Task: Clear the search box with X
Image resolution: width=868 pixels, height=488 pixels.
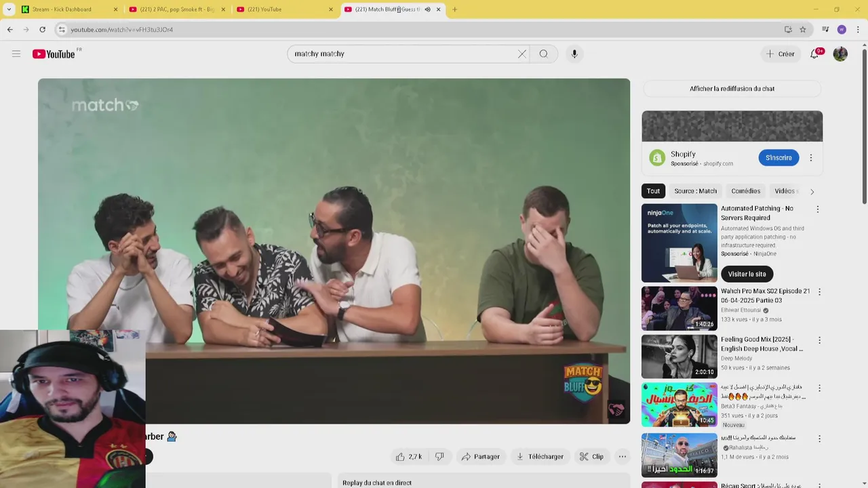Action: (x=522, y=54)
